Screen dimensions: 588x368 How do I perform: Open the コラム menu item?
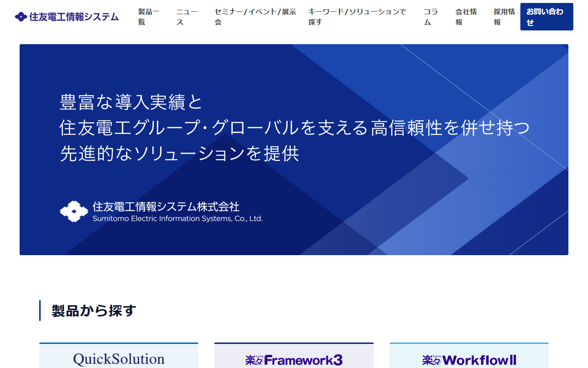pos(431,17)
